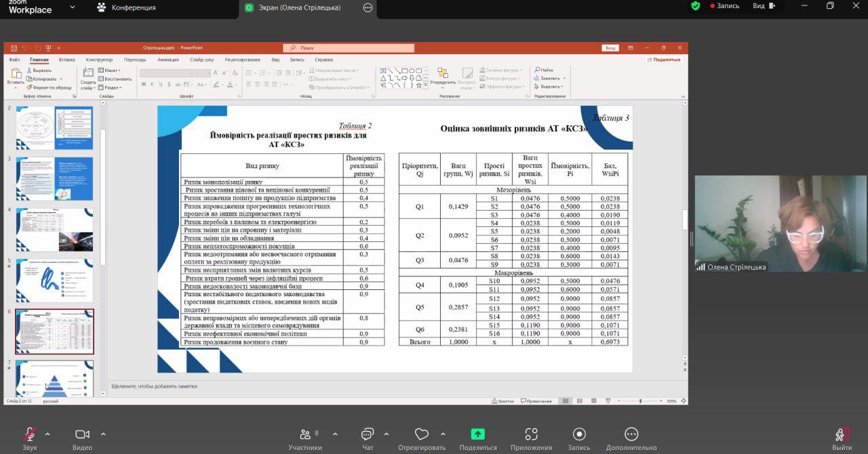Click the green Share screen icon
Screen dimensions: 868x454
coord(477,434)
